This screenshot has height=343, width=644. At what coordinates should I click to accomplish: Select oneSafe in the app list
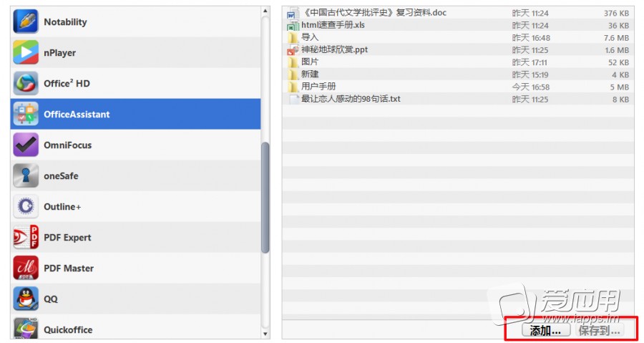click(x=135, y=176)
